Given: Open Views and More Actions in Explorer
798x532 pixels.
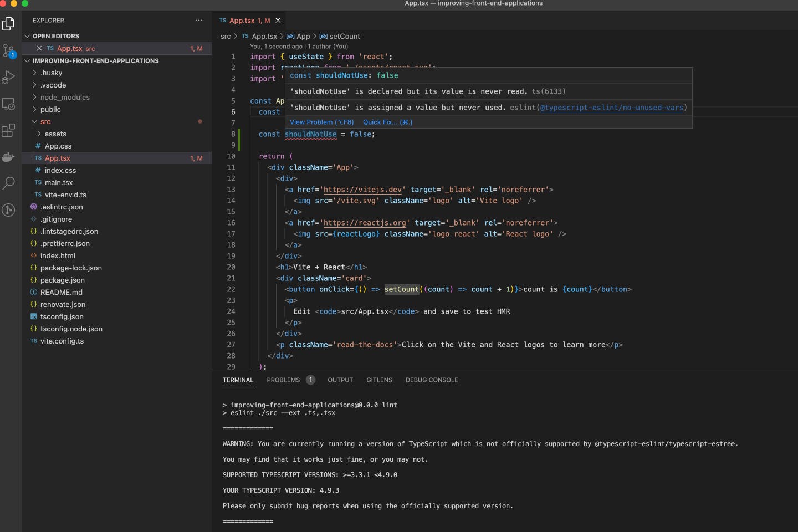Looking at the screenshot, I should tap(199, 21).
